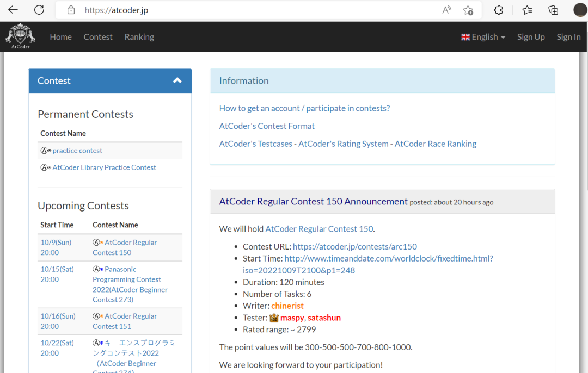Click the UK flag icon beside English
Screen dimensions: 588x373
pos(465,37)
